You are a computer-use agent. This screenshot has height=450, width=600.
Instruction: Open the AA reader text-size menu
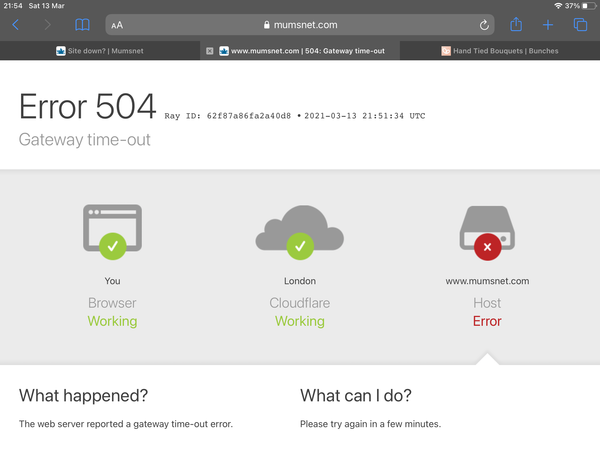[117, 25]
